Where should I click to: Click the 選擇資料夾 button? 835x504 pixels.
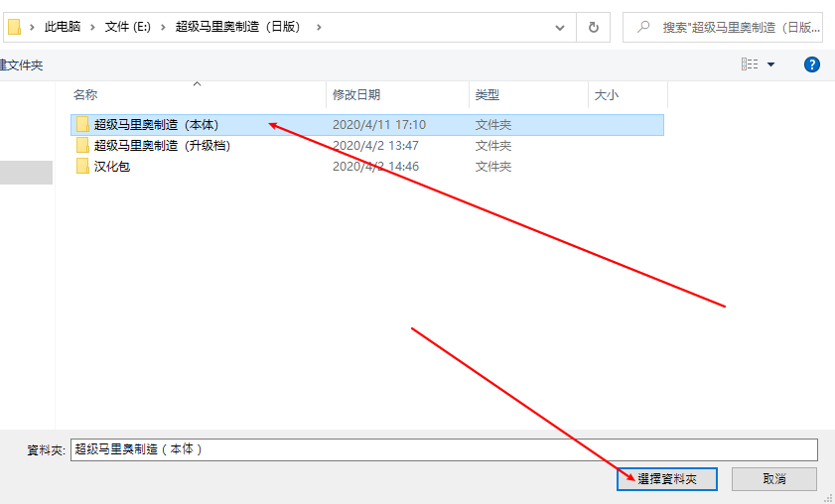pos(667,479)
